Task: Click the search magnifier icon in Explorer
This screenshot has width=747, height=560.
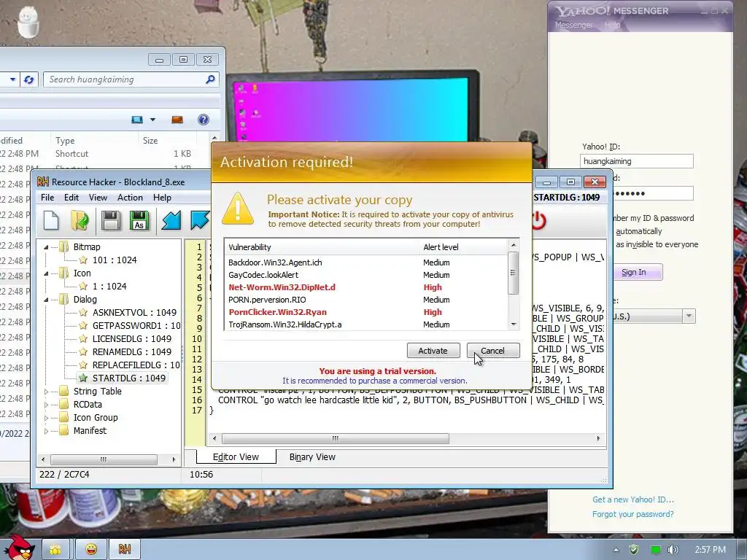Action: (210, 79)
